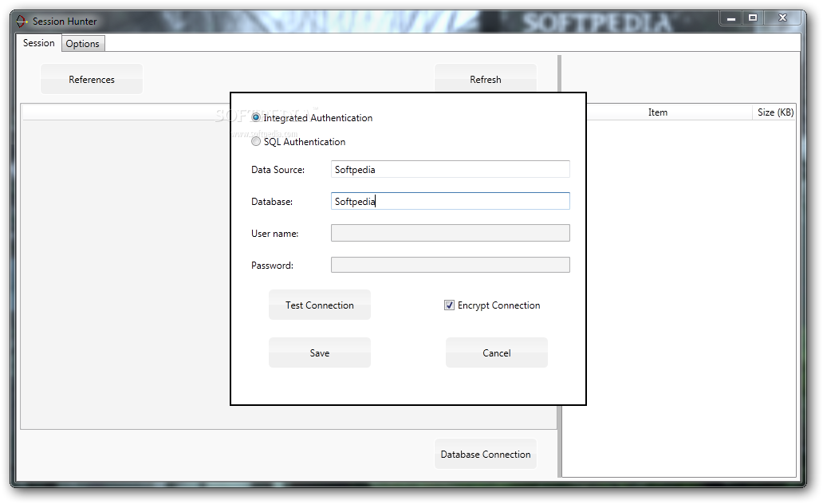The height and width of the screenshot is (504, 823).
Task: Click the Refresh button
Action: point(486,79)
